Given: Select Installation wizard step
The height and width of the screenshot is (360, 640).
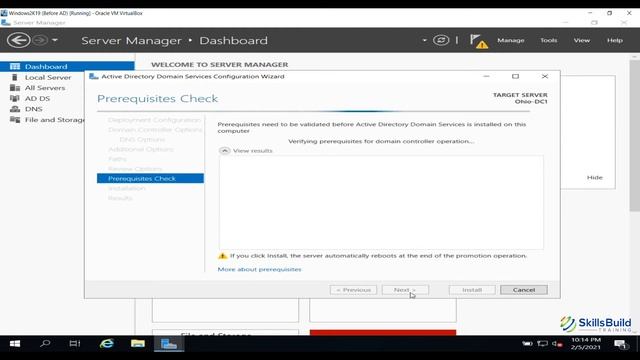Looking at the screenshot, I should tap(127, 188).
